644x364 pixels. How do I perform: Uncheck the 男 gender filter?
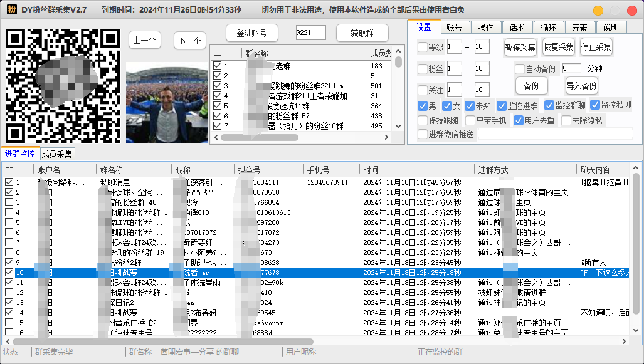point(423,106)
